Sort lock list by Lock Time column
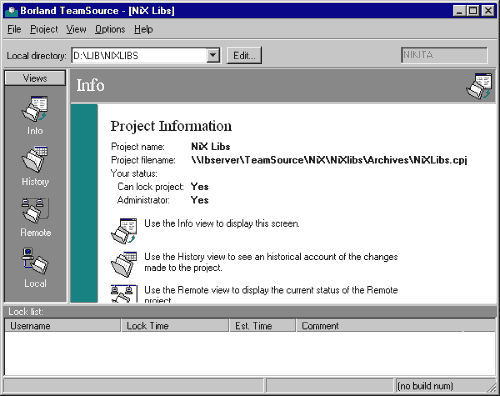This screenshot has height=396, width=500. click(175, 326)
